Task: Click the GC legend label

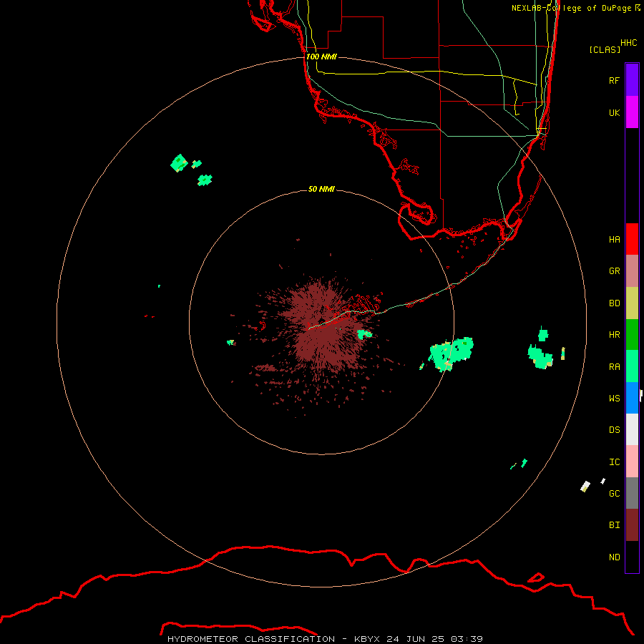Action: (614, 493)
